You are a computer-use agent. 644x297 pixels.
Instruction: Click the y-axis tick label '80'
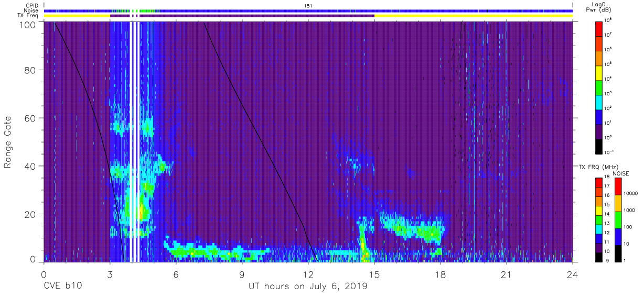30,71
